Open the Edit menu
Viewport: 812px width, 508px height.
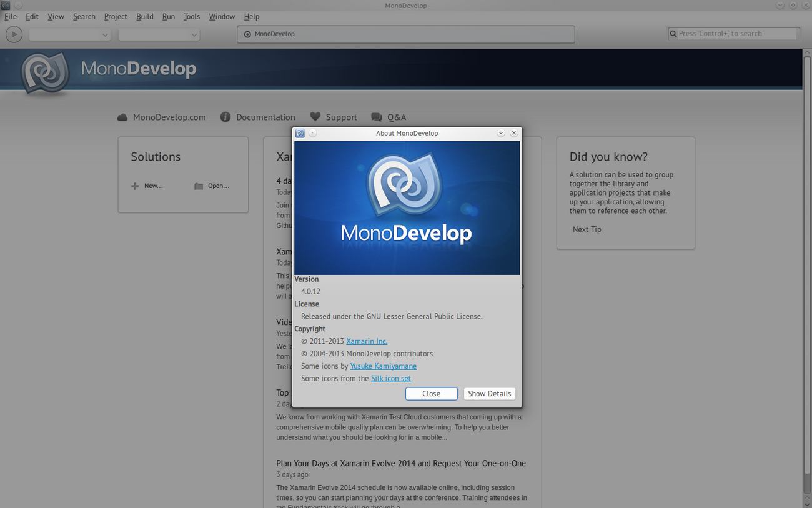(x=32, y=17)
